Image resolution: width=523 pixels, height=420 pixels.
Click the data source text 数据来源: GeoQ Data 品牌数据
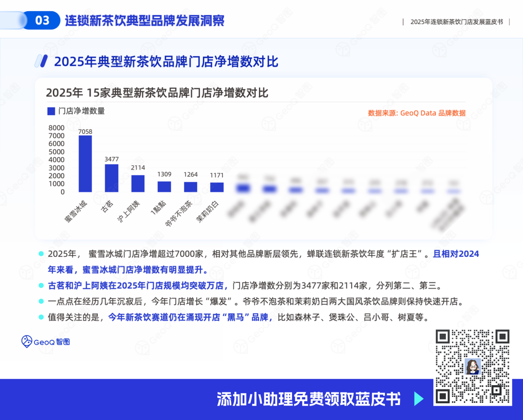tap(416, 113)
